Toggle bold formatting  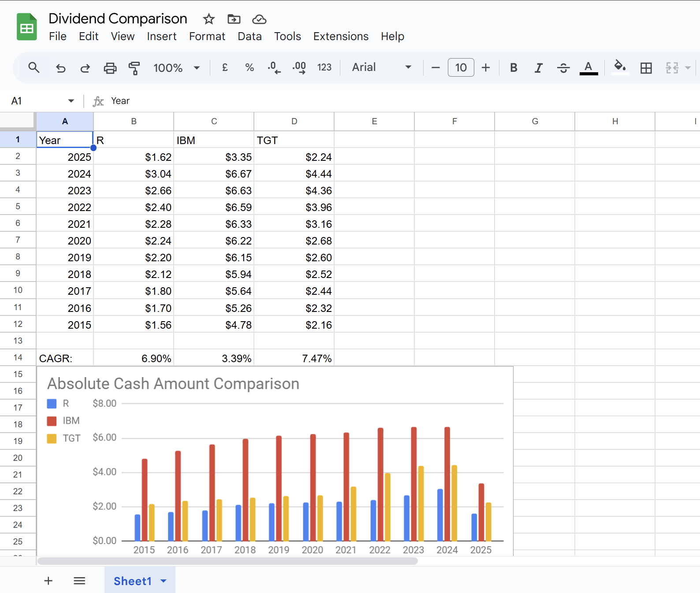click(x=514, y=67)
